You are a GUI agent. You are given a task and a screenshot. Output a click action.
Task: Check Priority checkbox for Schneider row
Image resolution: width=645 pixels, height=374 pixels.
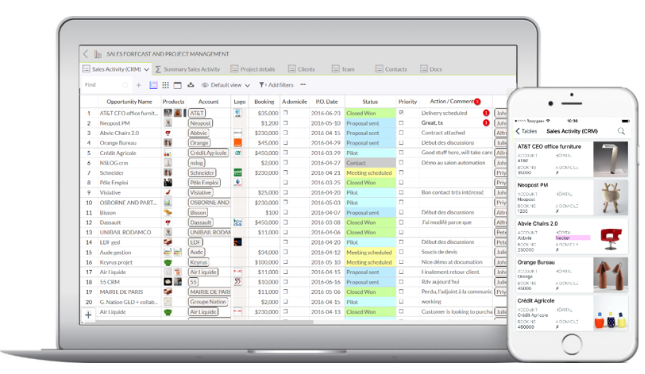click(401, 172)
